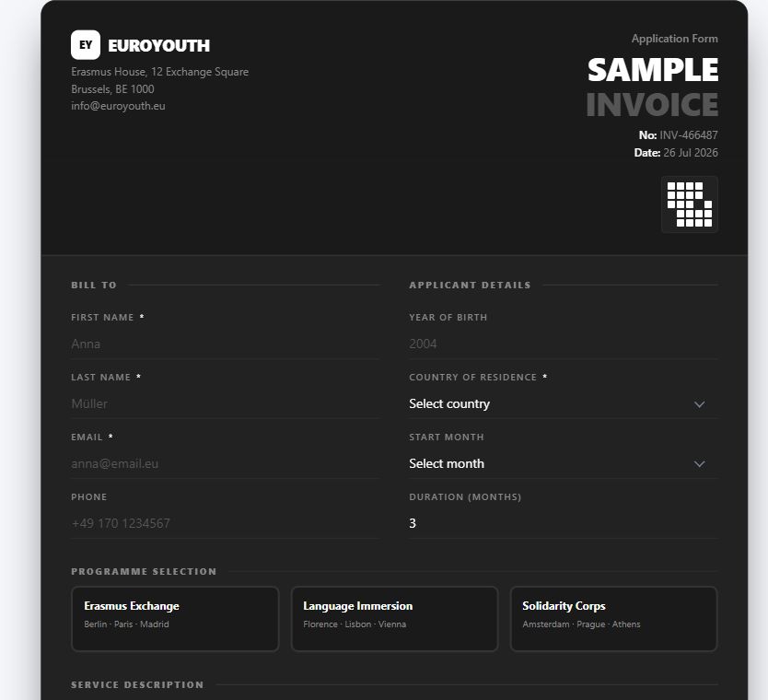768x700 pixels.
Task: Click invoice number INV-466487
Action: (688, 135)
